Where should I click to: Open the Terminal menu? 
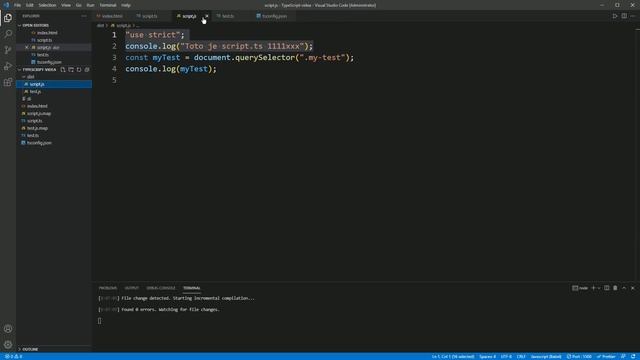[108, 5]
